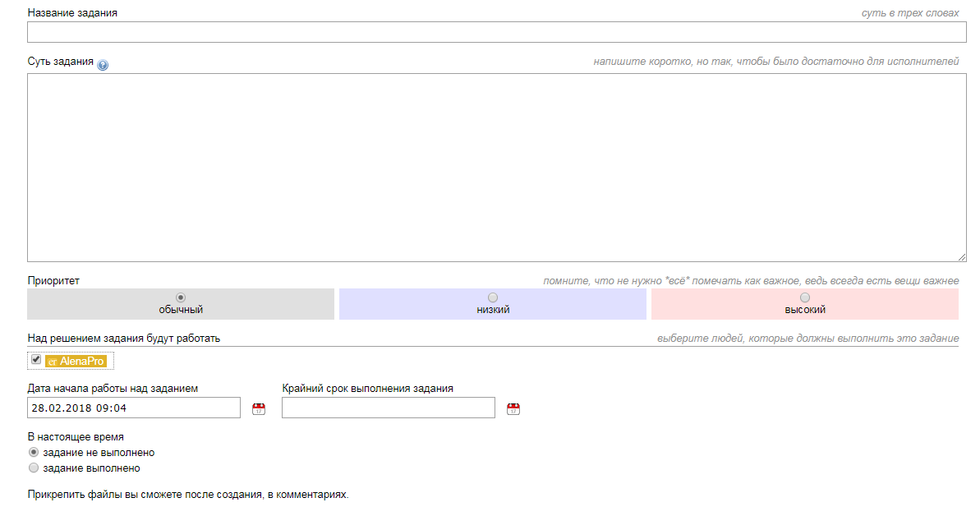Viewport: 980px width, 507px height.
Task: Click the hint напишите коротко, но так
Action: point(776,62)
